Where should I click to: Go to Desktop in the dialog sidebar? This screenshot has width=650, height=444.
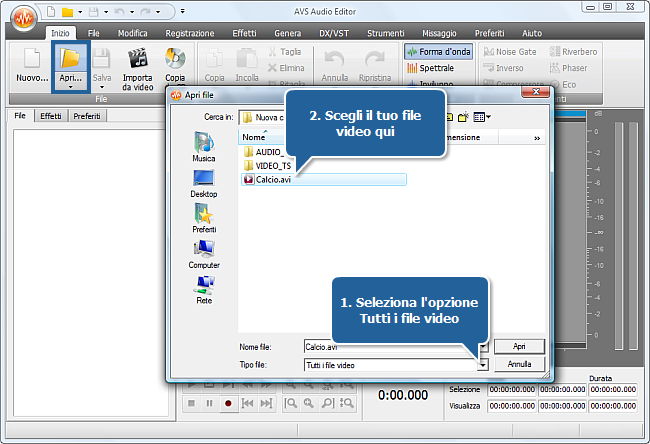click(x=203, y=182)
